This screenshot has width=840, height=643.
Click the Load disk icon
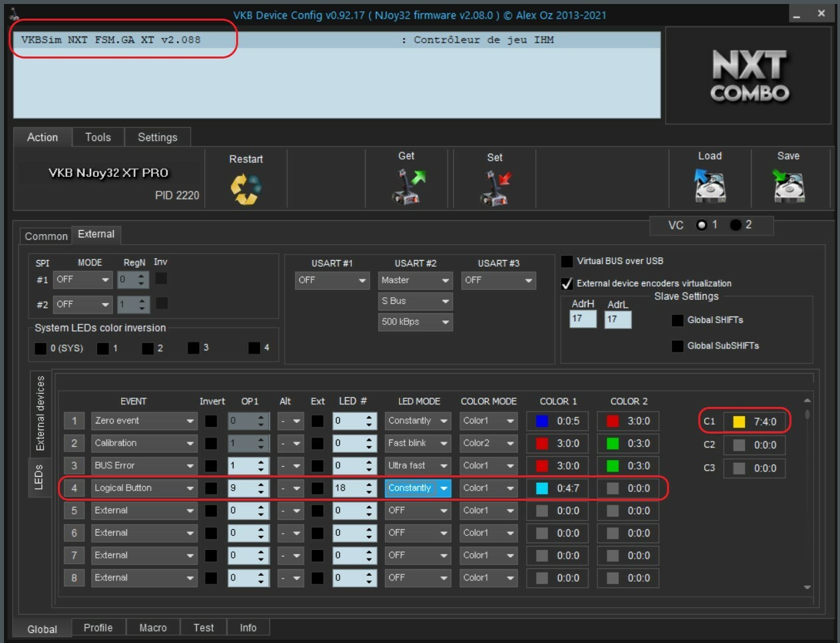click(709, 186)
